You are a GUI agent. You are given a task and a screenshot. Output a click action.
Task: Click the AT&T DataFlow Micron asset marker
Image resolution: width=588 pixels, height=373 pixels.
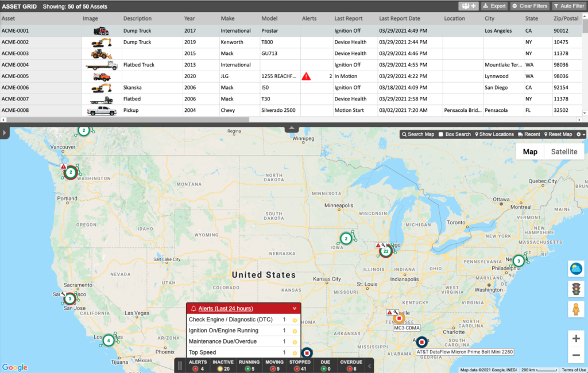click(x=421, y=342)
